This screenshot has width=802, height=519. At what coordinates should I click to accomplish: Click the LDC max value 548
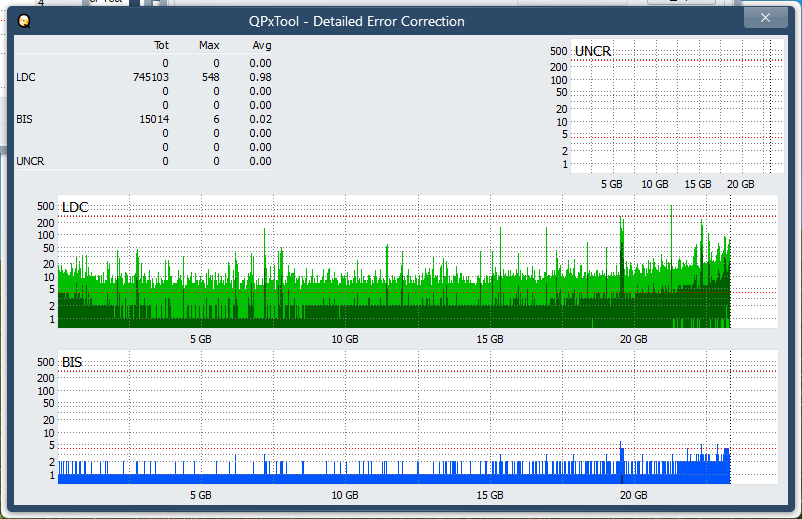click(x=211, y=77)
